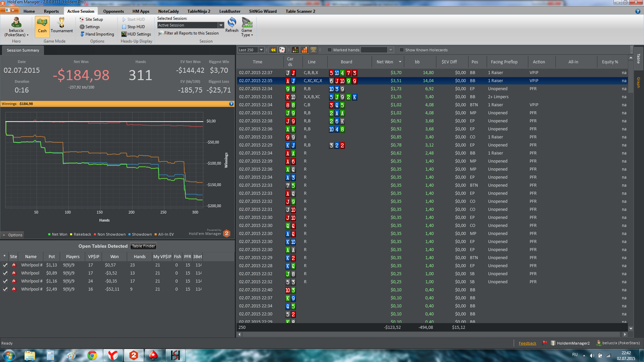The width and height of the screenshot is (644, 362).
Task: Sort open tables by VP$IP header
Action: point(94,257)
